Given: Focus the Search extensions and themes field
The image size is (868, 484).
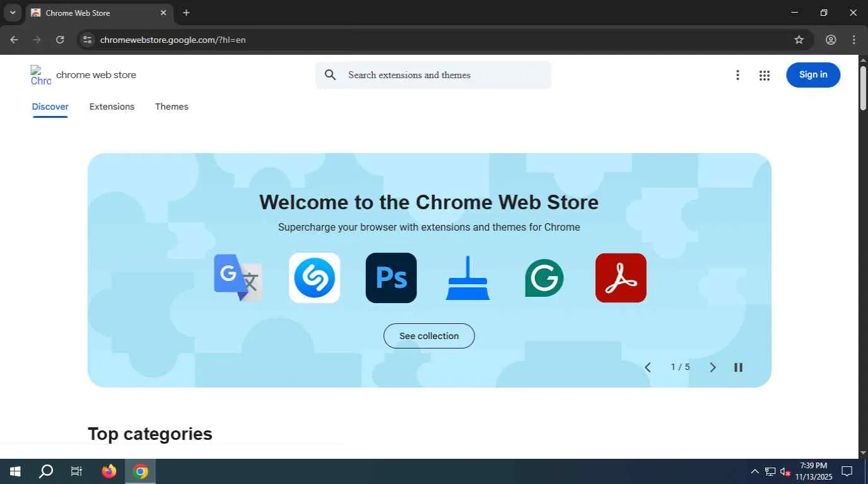Looking at the screenshot, I should [x=433, y=75].
